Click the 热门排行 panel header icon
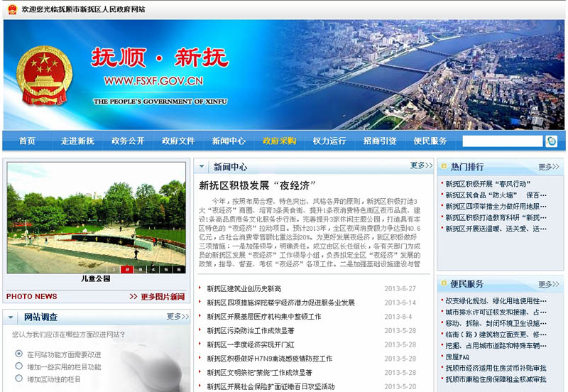Viewport: 568px width, 392px height. point(443,168)
